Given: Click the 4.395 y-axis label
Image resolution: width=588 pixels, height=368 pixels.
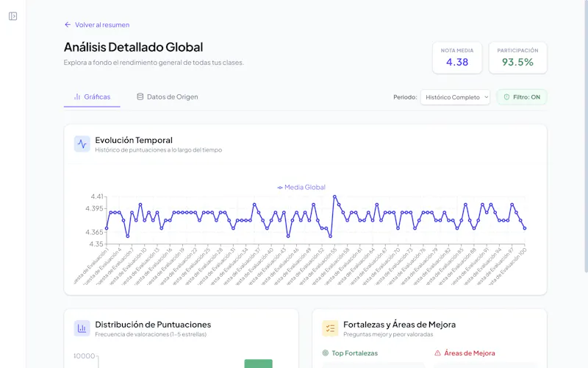Looking at the screenshot, I should pos(94,208).
